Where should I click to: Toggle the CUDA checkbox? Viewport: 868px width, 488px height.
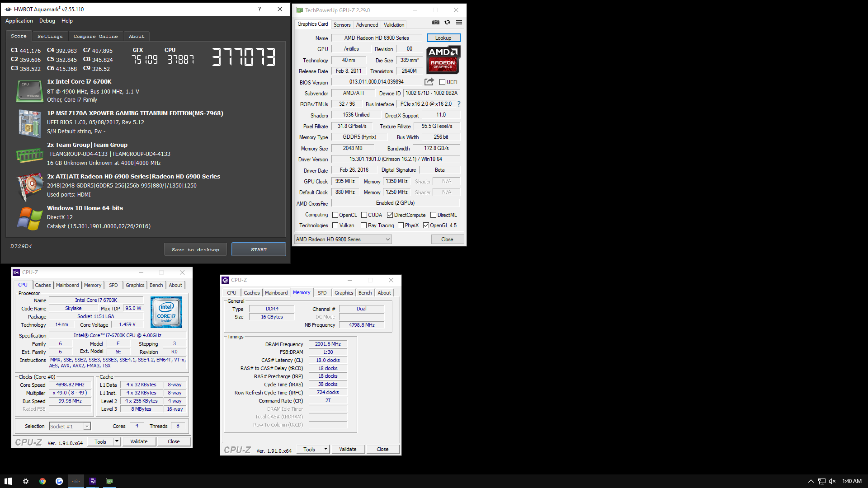pyautogui.click(x=364, y=215)
